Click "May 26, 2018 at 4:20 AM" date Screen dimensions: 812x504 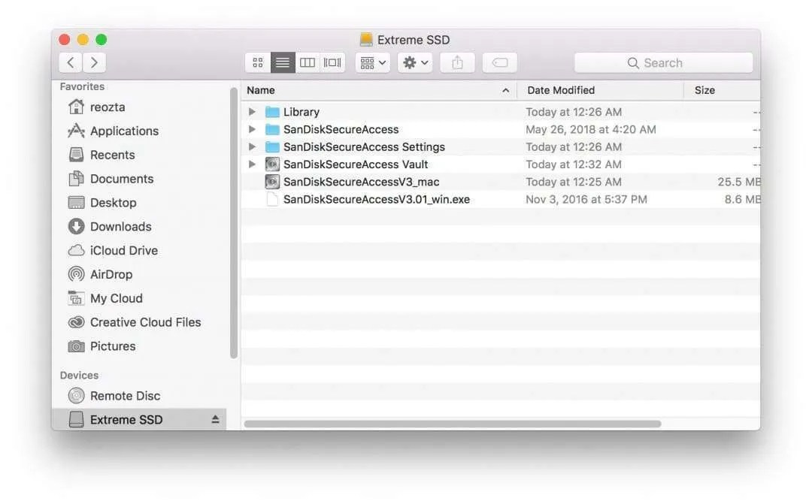pyautogui.click(x=591, y=129)
